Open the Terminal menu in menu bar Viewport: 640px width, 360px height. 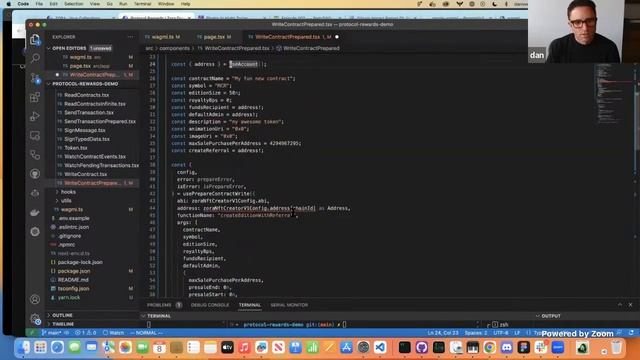142,4
